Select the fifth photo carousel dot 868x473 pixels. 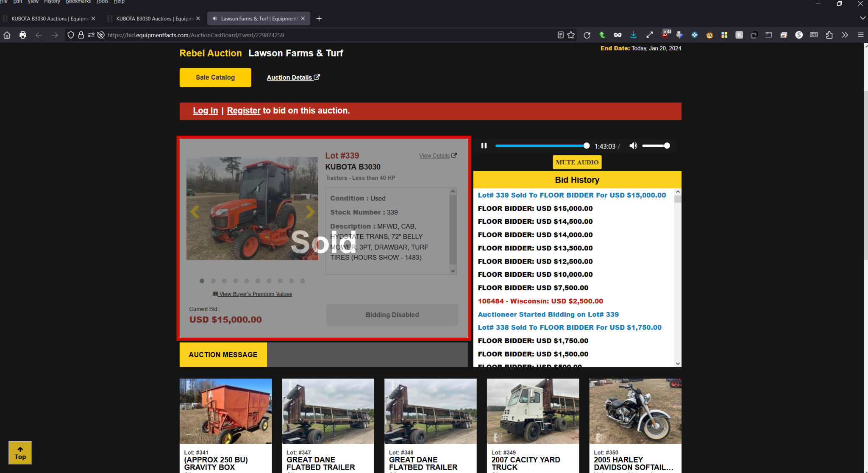coord(247,281)
